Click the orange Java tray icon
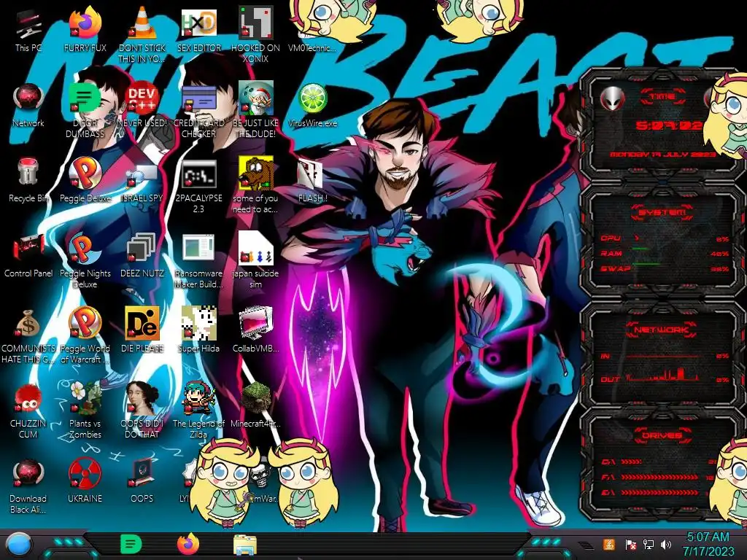Image resolution: width=747 pixels, height=560 pixels. [x=609, y=544]
